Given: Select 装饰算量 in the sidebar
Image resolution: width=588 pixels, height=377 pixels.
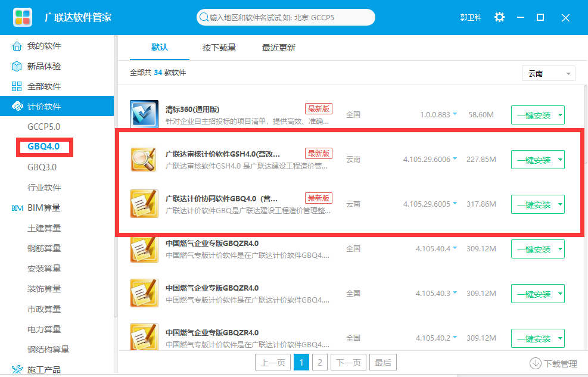Looking at the screenshot, I should (44, 289).
